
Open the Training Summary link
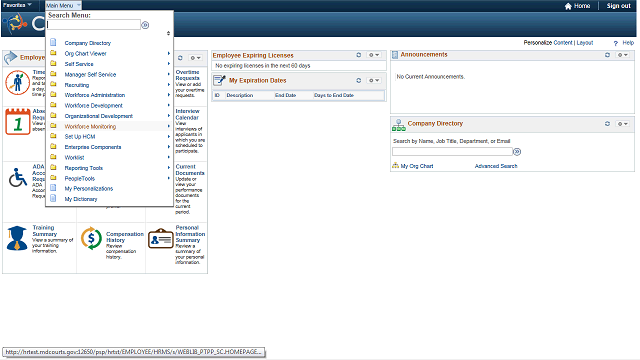click(44, 231)
